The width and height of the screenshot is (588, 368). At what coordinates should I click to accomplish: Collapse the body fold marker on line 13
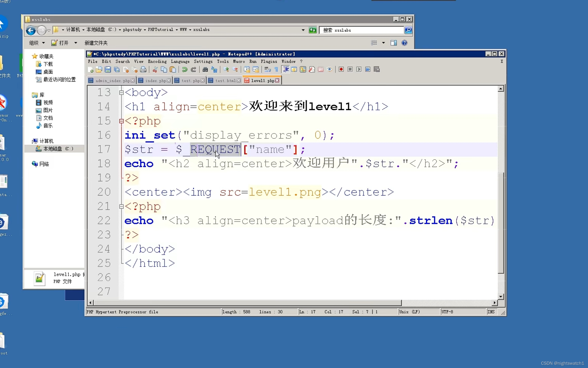click(122, 92)
